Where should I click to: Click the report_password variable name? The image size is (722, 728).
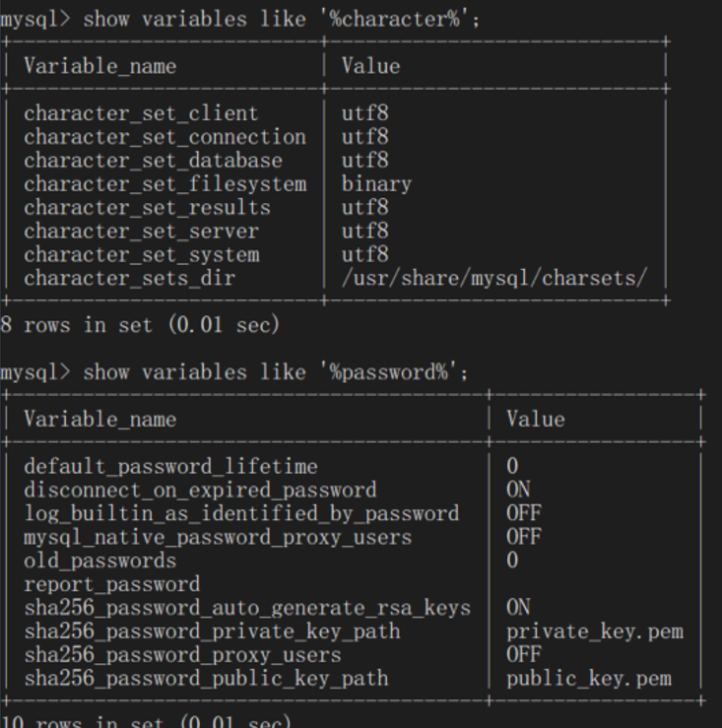click(111, 584)
